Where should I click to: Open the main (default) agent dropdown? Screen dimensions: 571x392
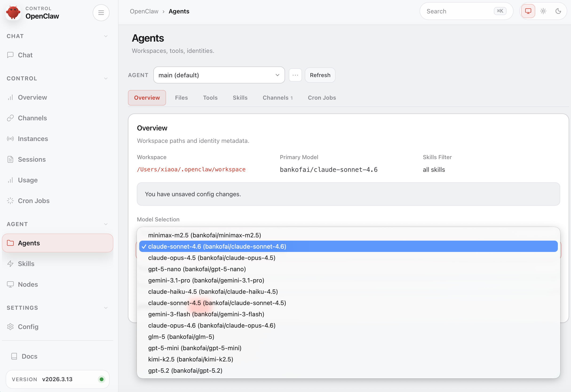[219, 75]
